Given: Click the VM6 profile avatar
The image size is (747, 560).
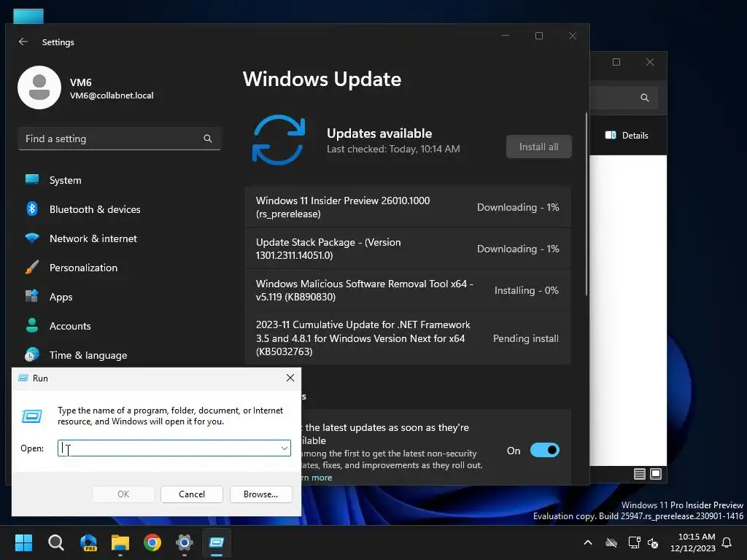Looking at the screenshot, I should 39,87.
